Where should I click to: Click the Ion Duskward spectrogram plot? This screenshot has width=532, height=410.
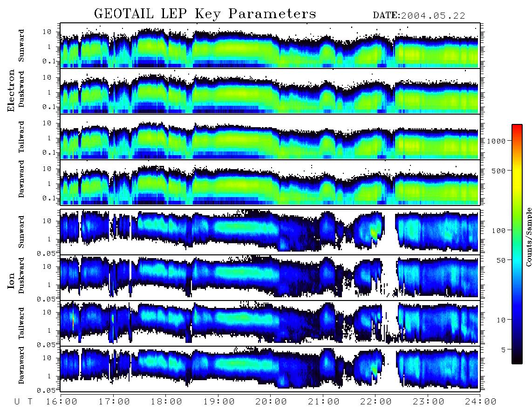tap(270, 277)
